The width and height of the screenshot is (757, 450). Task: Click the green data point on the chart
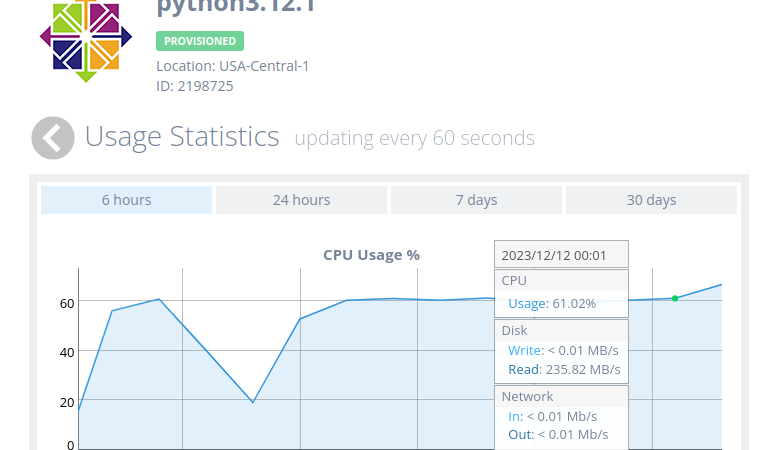pyautogui.click(x=675, y=298)
